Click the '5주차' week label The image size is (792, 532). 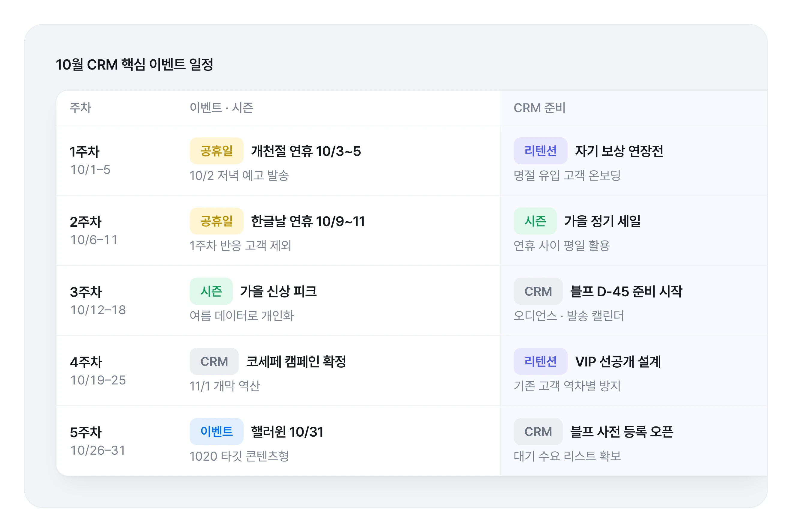click(85, 432)
